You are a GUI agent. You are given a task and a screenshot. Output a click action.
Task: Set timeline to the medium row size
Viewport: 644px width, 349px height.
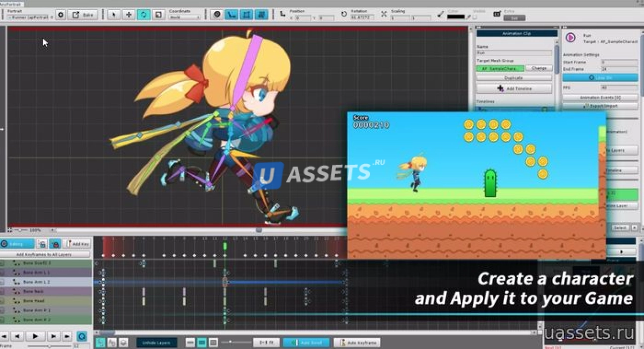click(202, 342)
